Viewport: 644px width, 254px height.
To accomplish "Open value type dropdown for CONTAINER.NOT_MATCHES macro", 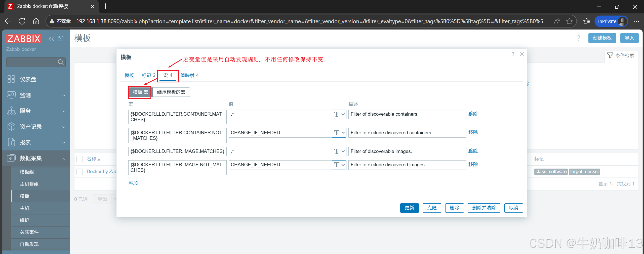I will click(x=339, y=133).
